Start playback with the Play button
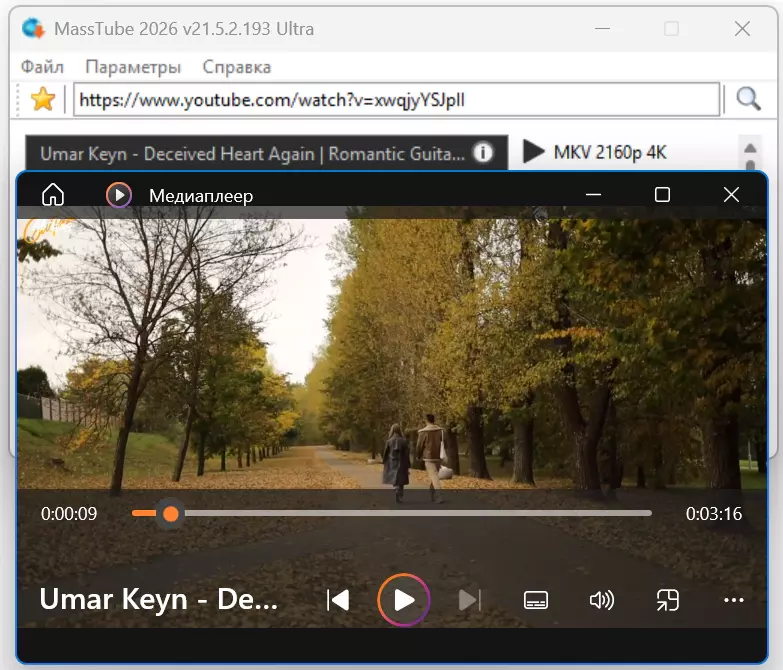 (403, 600)
